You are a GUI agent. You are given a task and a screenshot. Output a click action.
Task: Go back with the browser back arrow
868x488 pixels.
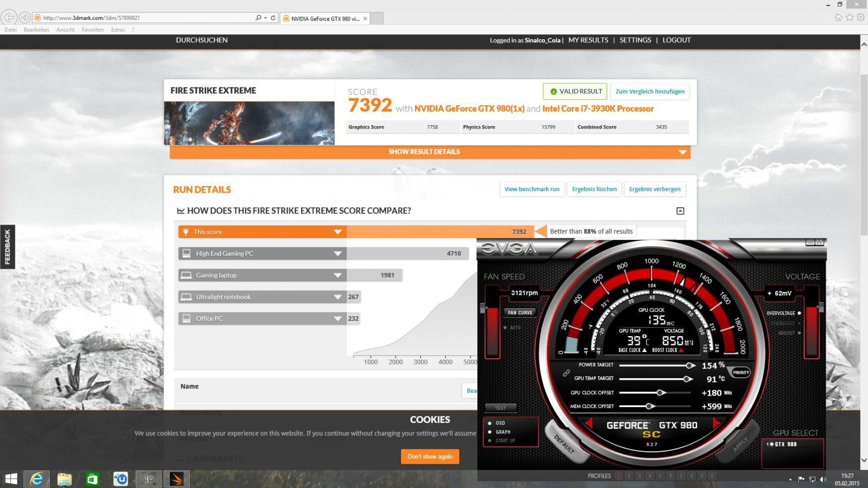coord(9,17)
